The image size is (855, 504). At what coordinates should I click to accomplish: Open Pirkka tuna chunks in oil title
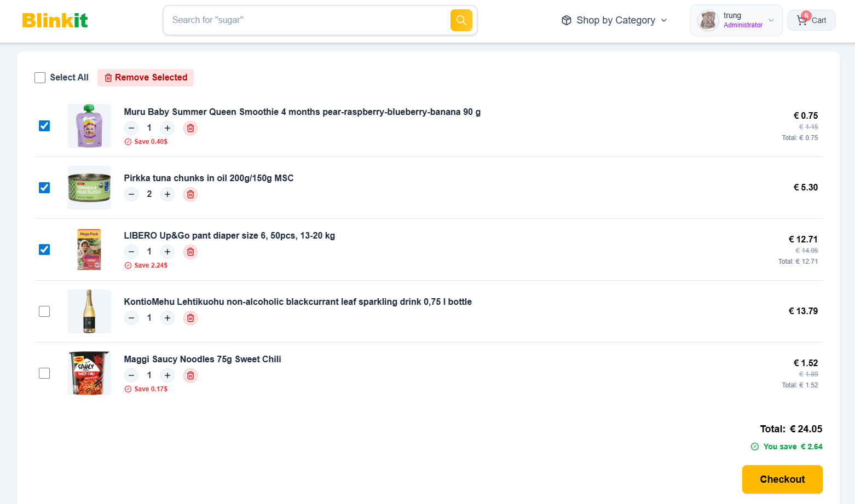(209, 178)
